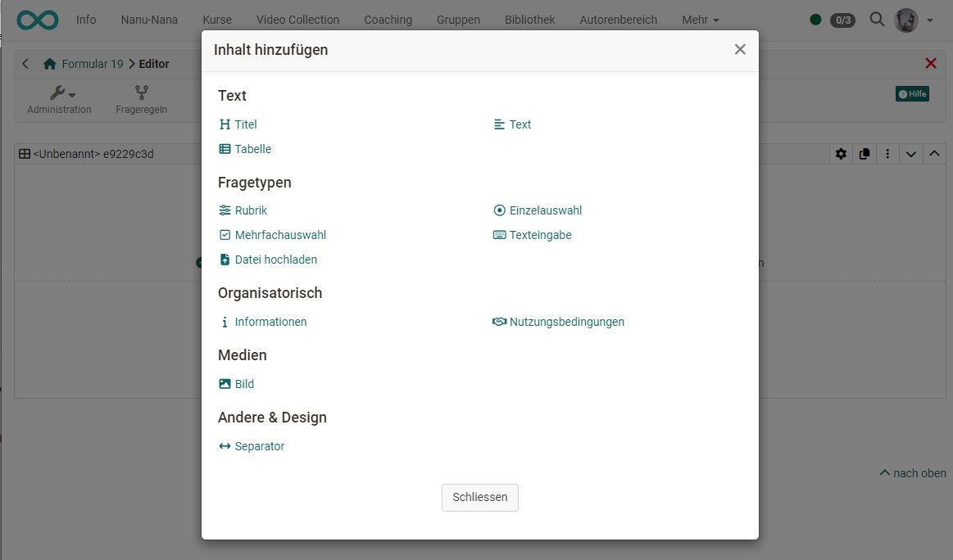Screen dimensions: 953x560
Task: Open the user avatar menu
Action: tap(913, 20)
